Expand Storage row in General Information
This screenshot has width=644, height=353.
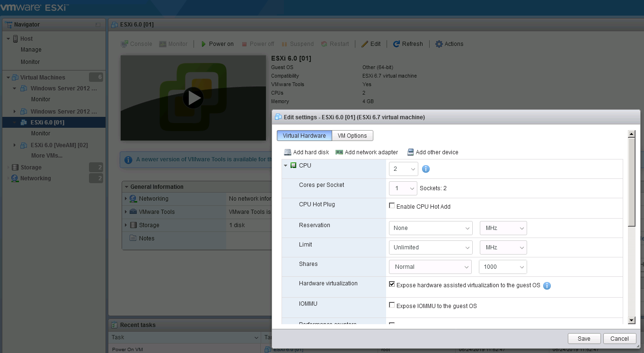click(126, 225)
